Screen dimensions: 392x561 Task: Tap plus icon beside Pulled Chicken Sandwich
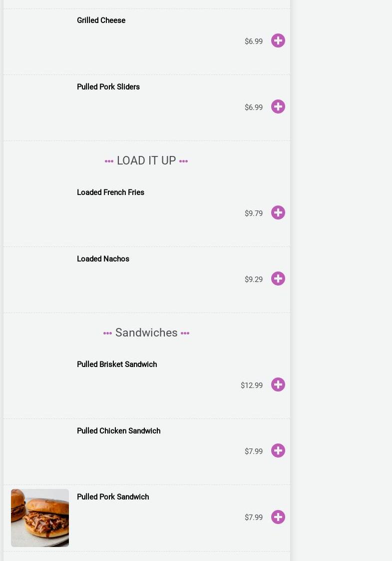click(278, 450)
